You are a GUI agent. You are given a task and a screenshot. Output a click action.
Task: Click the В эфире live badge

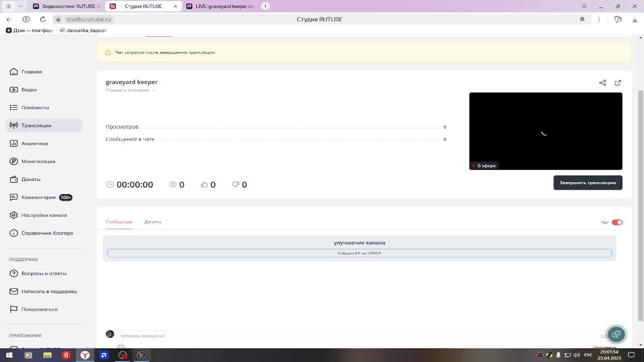pos(484,165)
